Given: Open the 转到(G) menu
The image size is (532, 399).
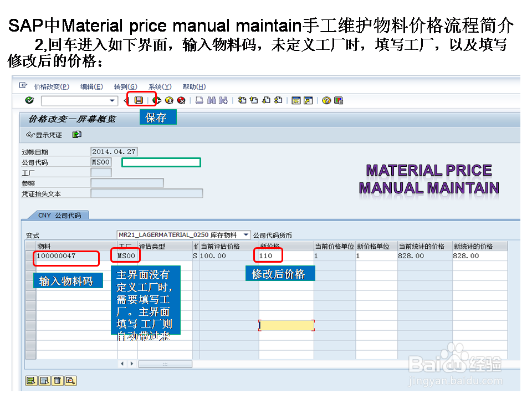Looking at the screenshot, I should coord(126,87).
